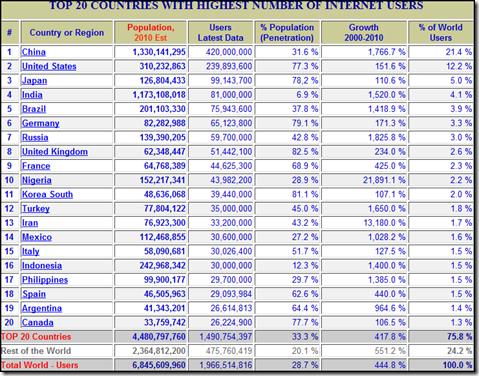479x376 pixels.
Task: Click the % Population (Penetration) header
Action: (287, 33)
